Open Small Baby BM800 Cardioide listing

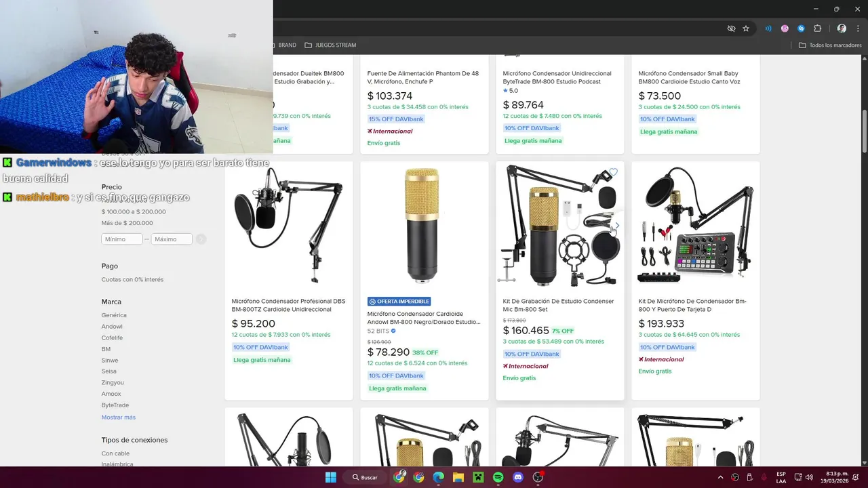(689, 77)
